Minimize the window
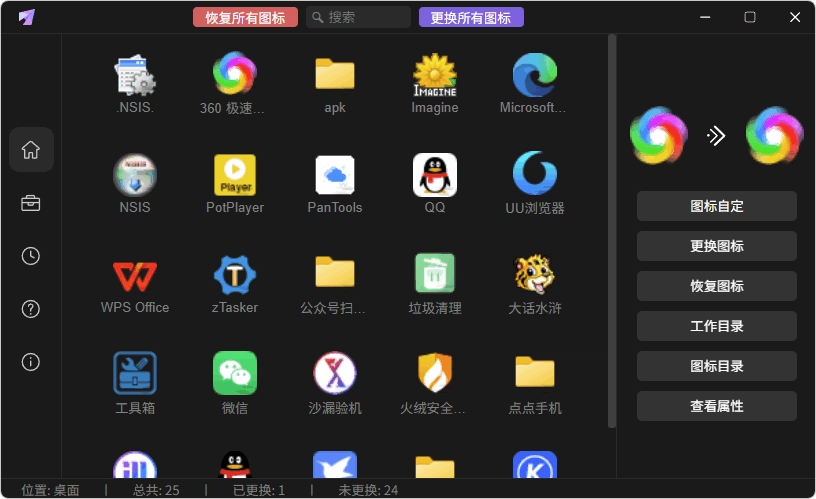 point(705,17)
